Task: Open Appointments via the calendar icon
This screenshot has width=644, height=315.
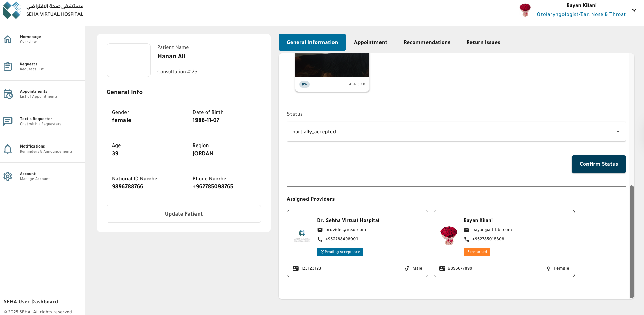Action: point(8,94)
